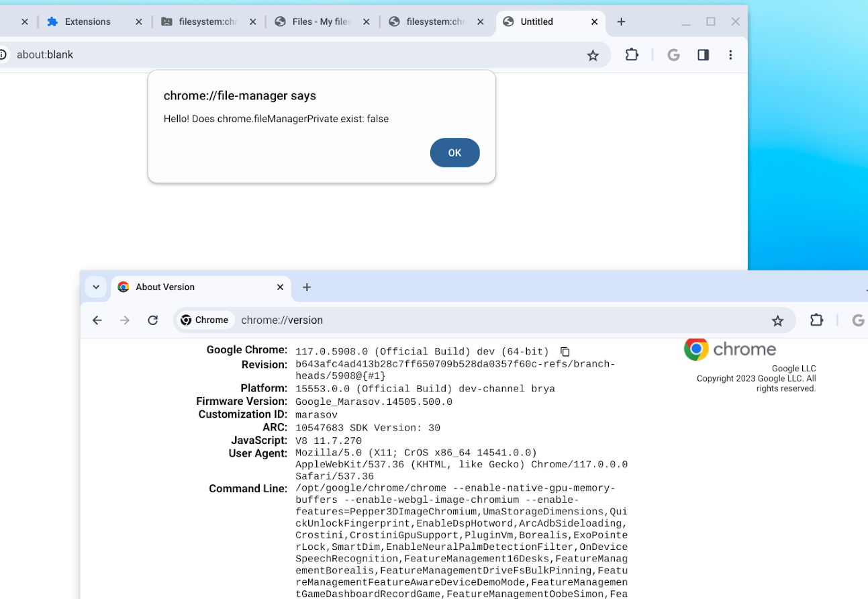
Task: Open Extensions icon in the About Version window
Action: pos(816,320)
